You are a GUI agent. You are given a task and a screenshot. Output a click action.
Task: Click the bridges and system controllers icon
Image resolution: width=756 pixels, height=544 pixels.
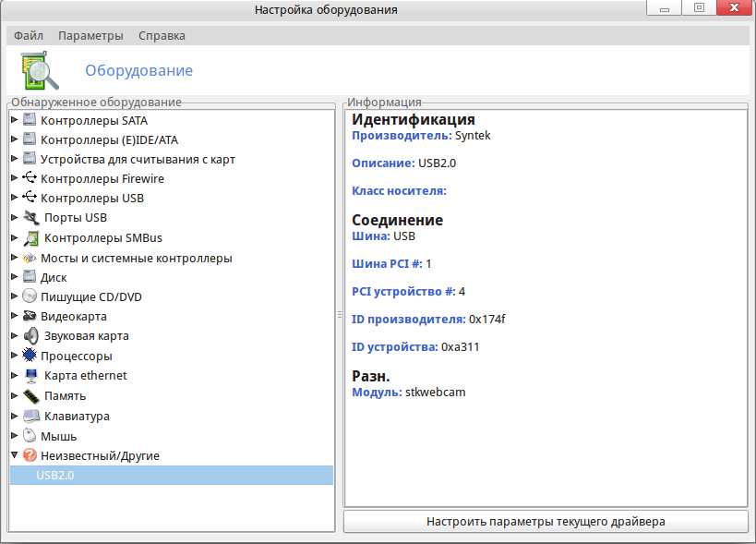pos(30,258)
